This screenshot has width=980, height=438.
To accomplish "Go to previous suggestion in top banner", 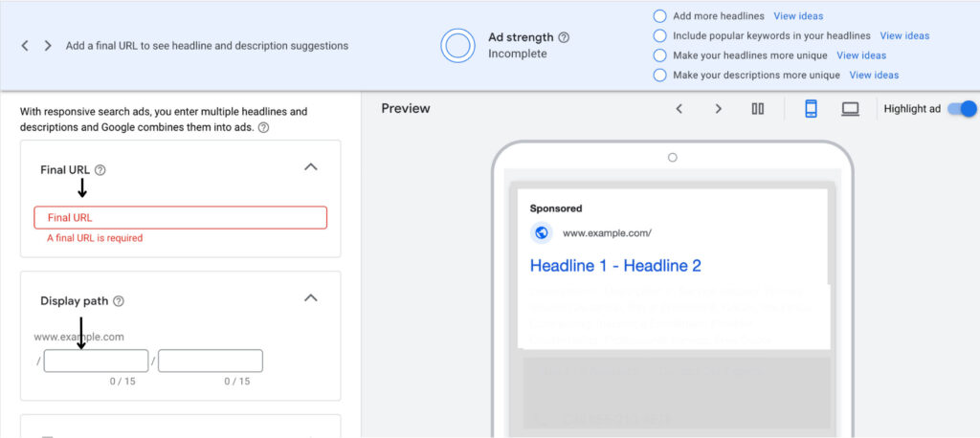I will 25,46.
